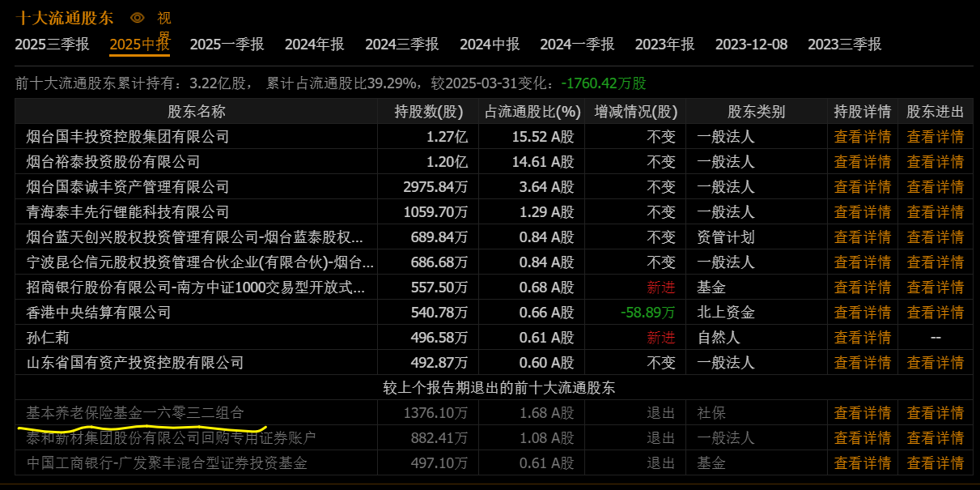View holding details for 中国工商银行-广发聚丰混合型证券投资基金

tap(863, 463)
